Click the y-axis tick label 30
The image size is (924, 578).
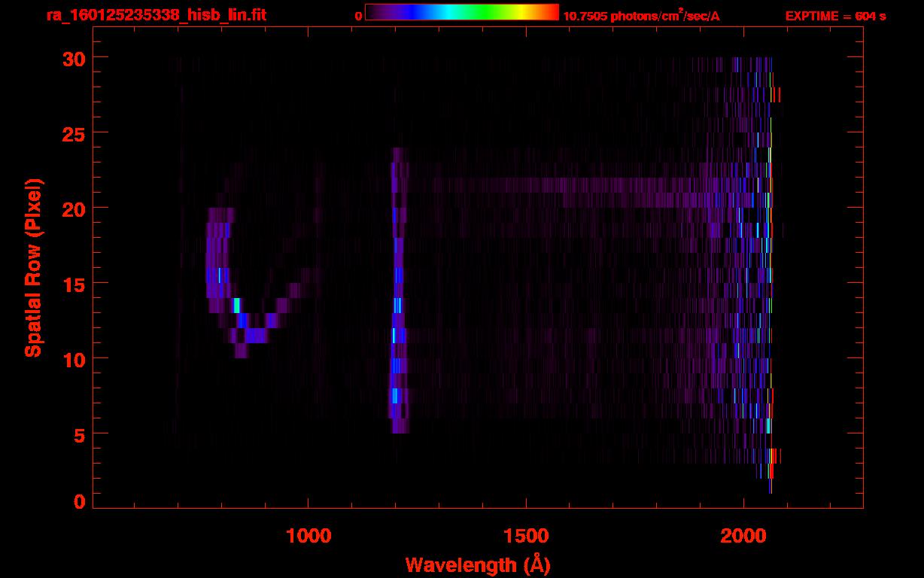tap(74, 58)
